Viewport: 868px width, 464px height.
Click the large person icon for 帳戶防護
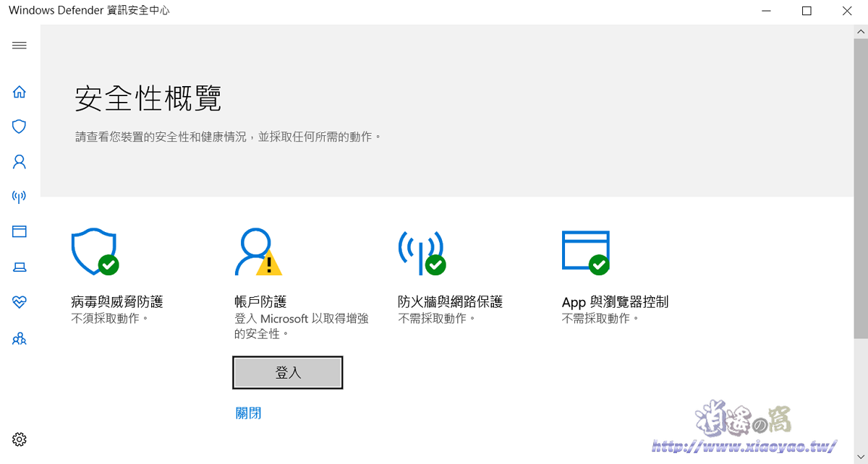tap(258, 252)
